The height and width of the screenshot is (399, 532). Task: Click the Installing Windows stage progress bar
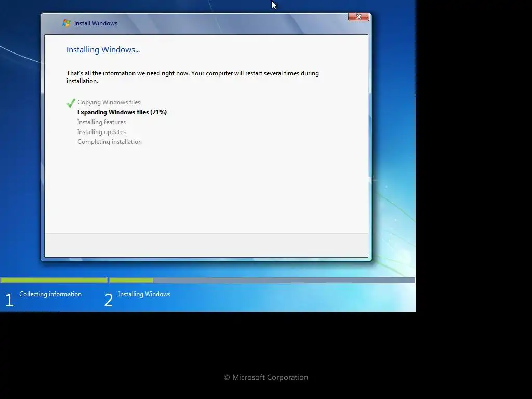pos(262,280)
